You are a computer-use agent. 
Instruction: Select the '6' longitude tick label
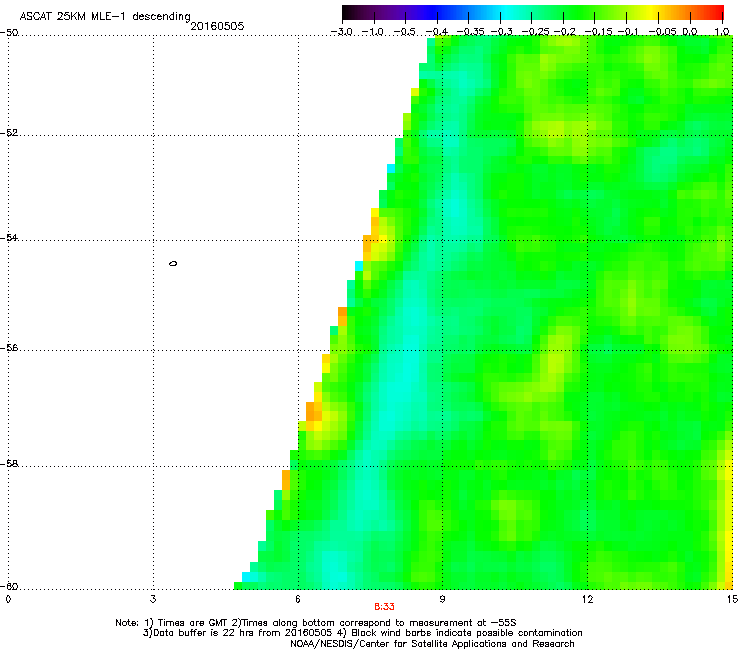click(298, 599)
